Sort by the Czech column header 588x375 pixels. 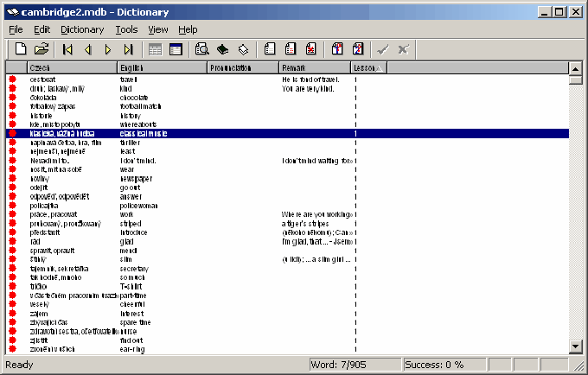point(71,67)
